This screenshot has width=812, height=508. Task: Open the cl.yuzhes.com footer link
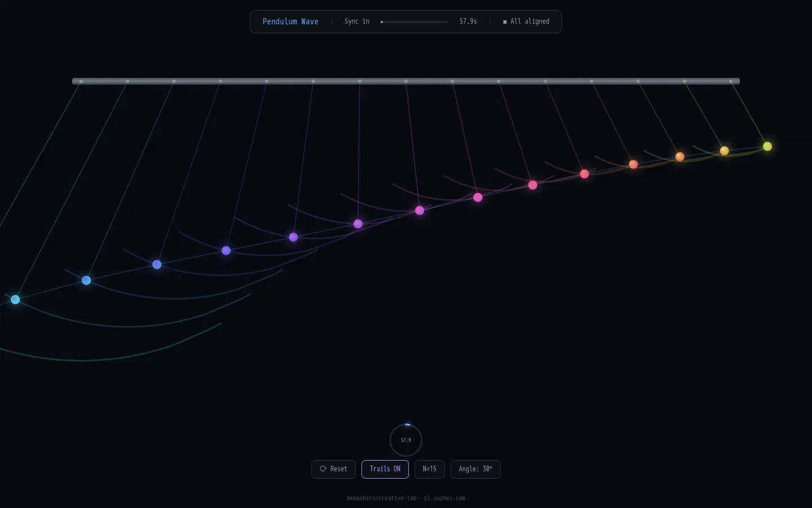pos(445,498)
